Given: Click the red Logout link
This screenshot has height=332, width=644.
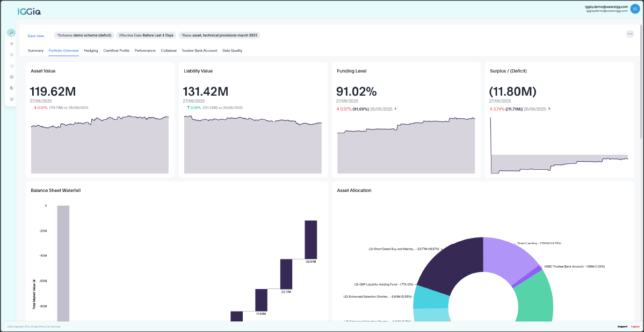Looking at the screenshot, I should pyautogui.click(x=635, y=327).
